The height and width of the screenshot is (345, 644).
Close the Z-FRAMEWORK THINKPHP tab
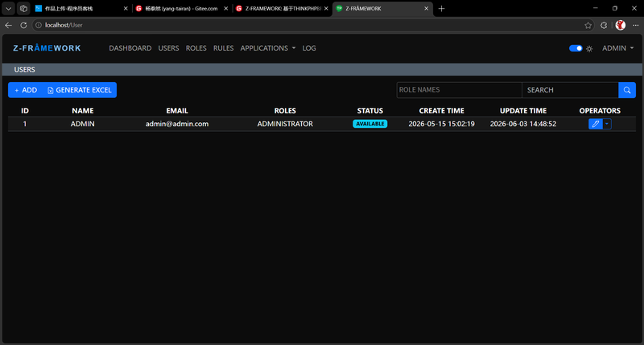tap(326, 8)
